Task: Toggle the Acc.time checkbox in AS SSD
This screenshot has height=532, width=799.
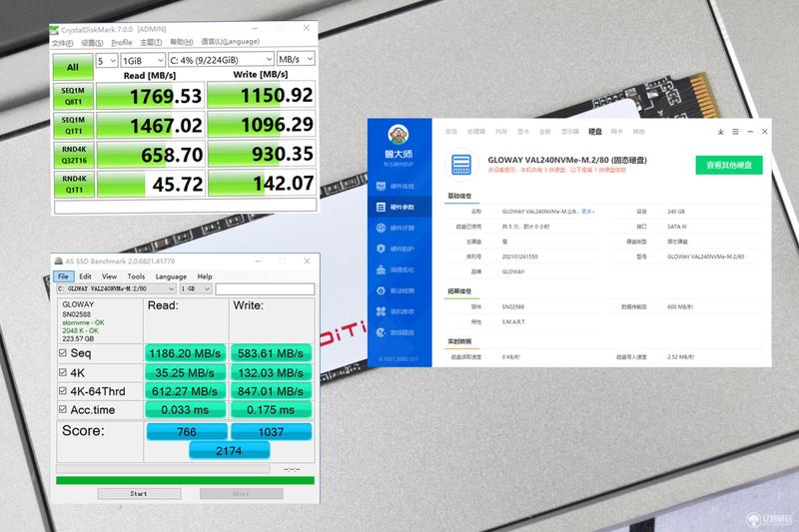Action: pyautogui.click(x=63, y=409)
